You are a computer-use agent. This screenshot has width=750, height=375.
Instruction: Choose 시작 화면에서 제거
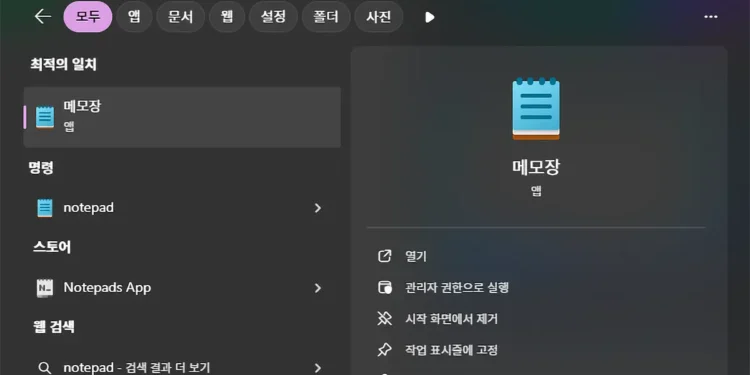click(452, 319)
